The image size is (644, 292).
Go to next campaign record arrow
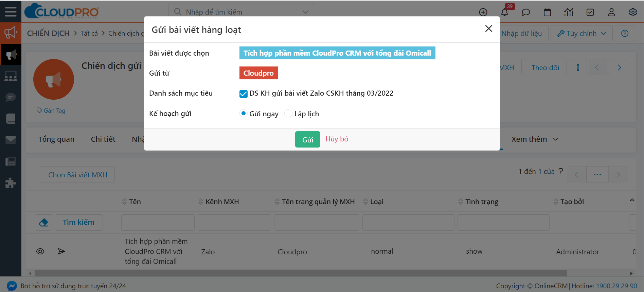click(618, 67)
